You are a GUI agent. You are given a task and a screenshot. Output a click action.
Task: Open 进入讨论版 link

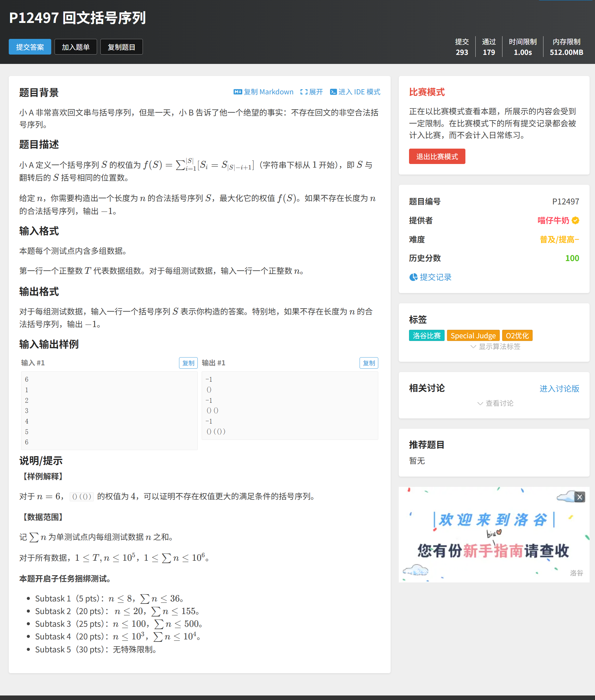(x=559, y=388)
